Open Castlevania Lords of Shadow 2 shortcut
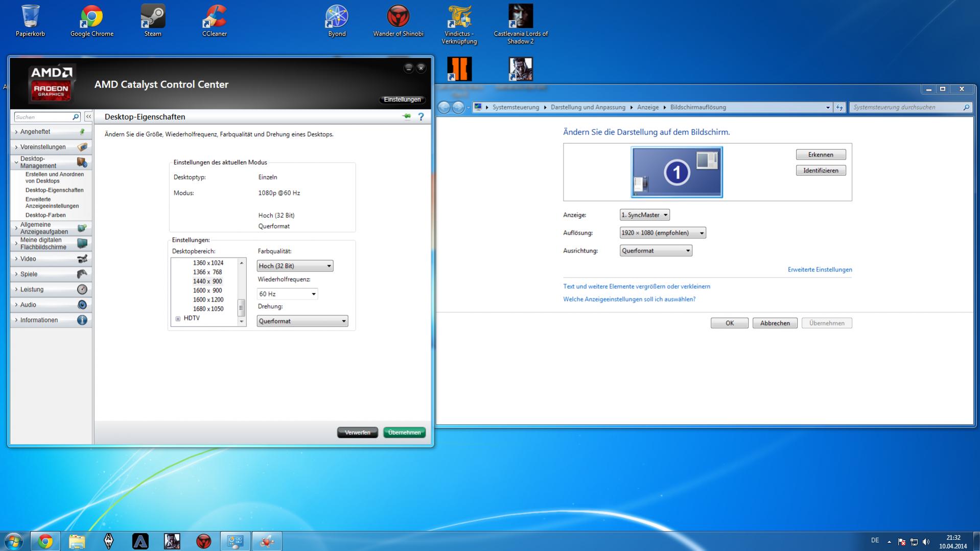 pyautogui.click(x=521, y=25)
